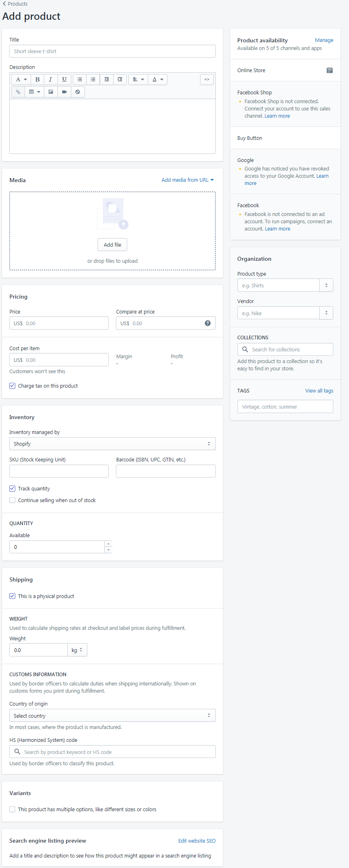Apply underline formatting in description toolbar

pos(64,79)
